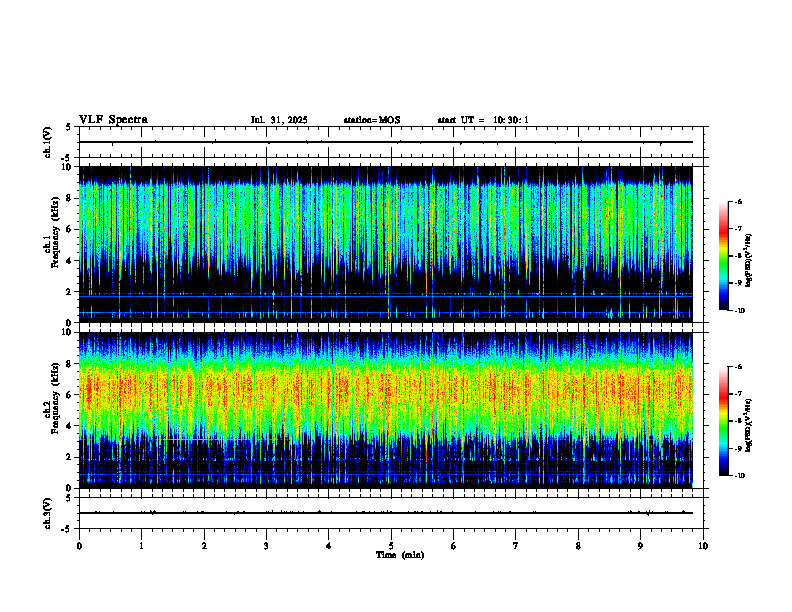Click the '-10' label on ch.1 color bar
Screen dimensions: 792x612
click(738, 311)
